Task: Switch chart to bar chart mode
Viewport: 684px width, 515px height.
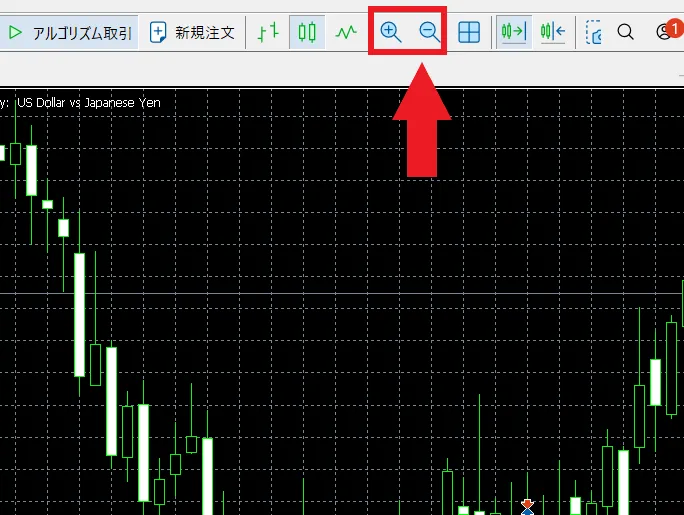Action: click(x=267, y=32)
